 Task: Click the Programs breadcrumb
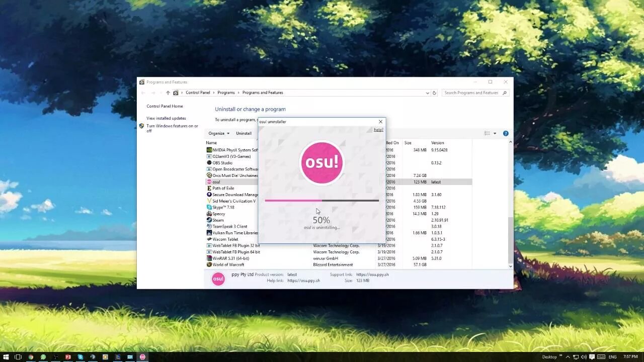pyautogui.click(x=226, y=93)
